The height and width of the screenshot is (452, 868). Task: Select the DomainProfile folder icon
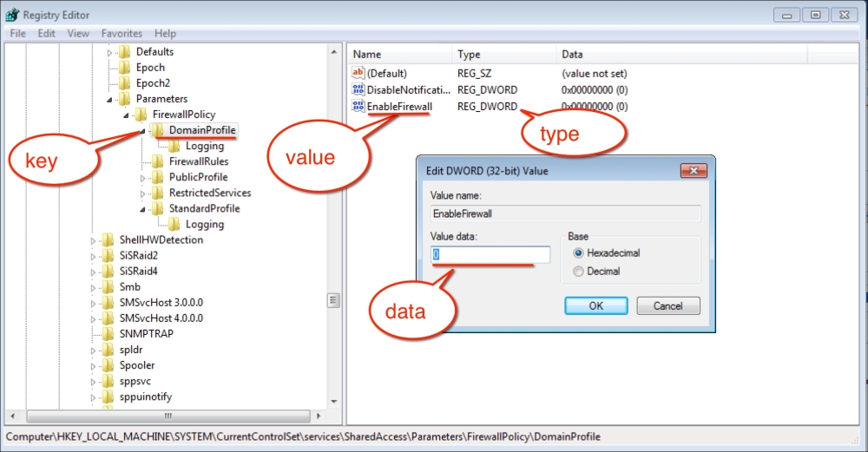[x=158, y=130]
